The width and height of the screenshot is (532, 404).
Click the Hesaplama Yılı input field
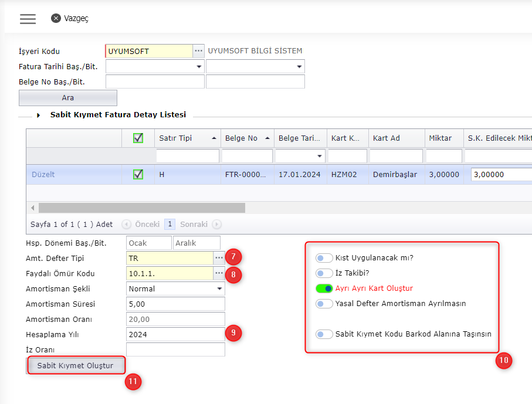[175, 335]
